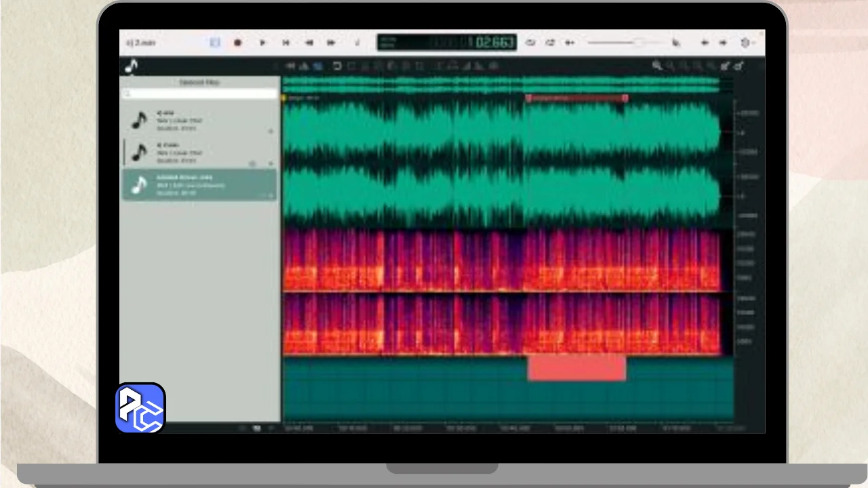Select the highlighted file in Opened Files list
This screenshot has height=488, width=868.
[199, 184]
